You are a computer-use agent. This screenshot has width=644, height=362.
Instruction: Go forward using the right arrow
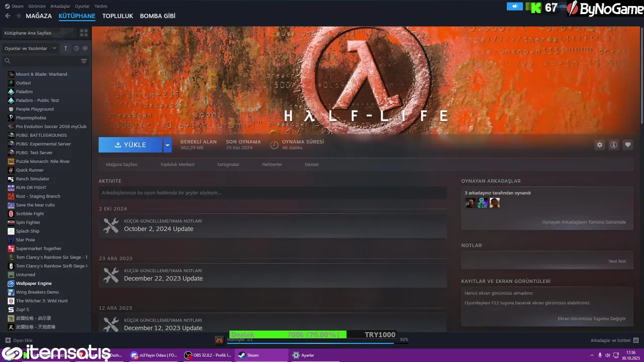pyautogui.click(x=18, y=16)
